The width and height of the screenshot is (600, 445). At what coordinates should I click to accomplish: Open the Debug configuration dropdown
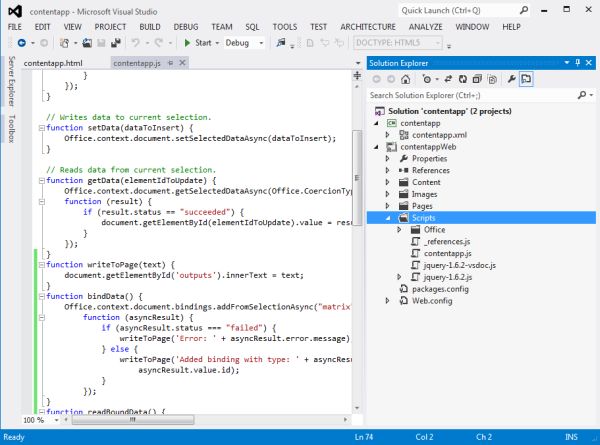245,44
